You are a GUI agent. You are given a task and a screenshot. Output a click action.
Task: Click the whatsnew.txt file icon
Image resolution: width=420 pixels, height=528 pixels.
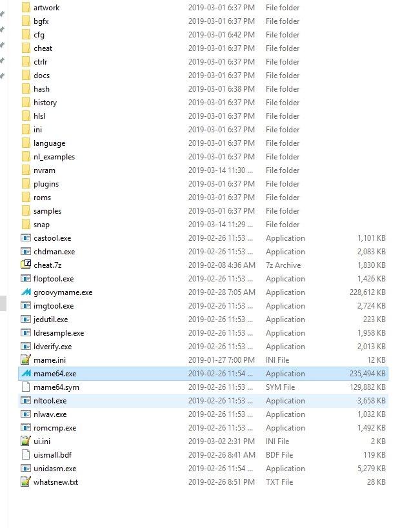coord(26,482)
